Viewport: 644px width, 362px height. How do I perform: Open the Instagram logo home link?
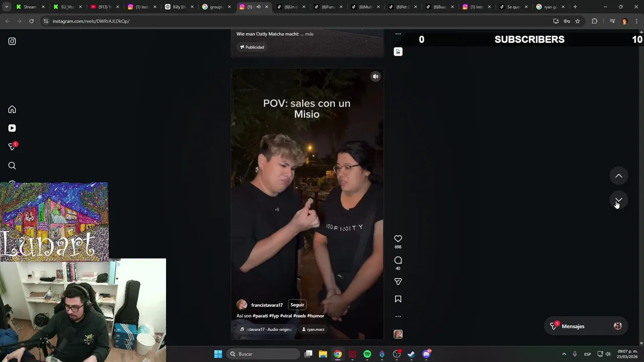[12, 41]
